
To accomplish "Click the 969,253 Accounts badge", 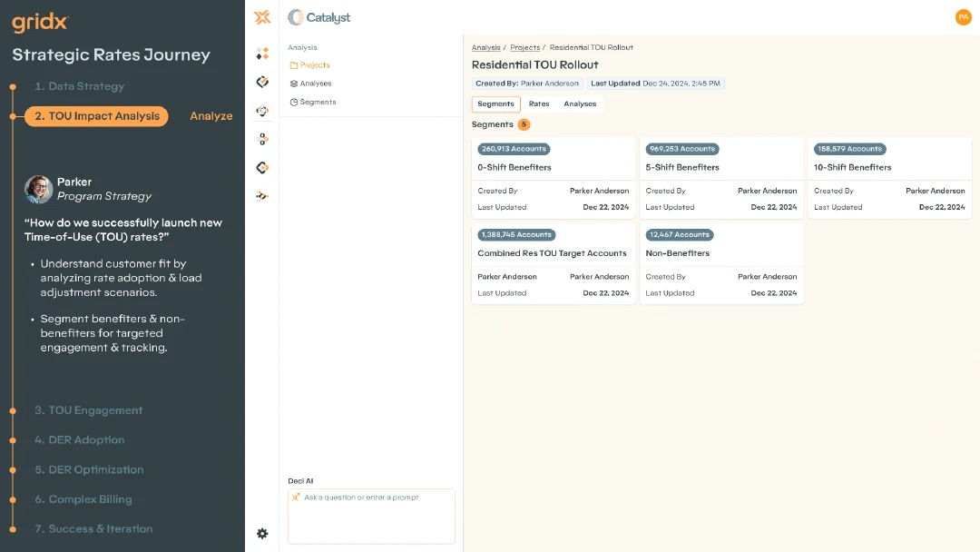I will tap(681, 149).
